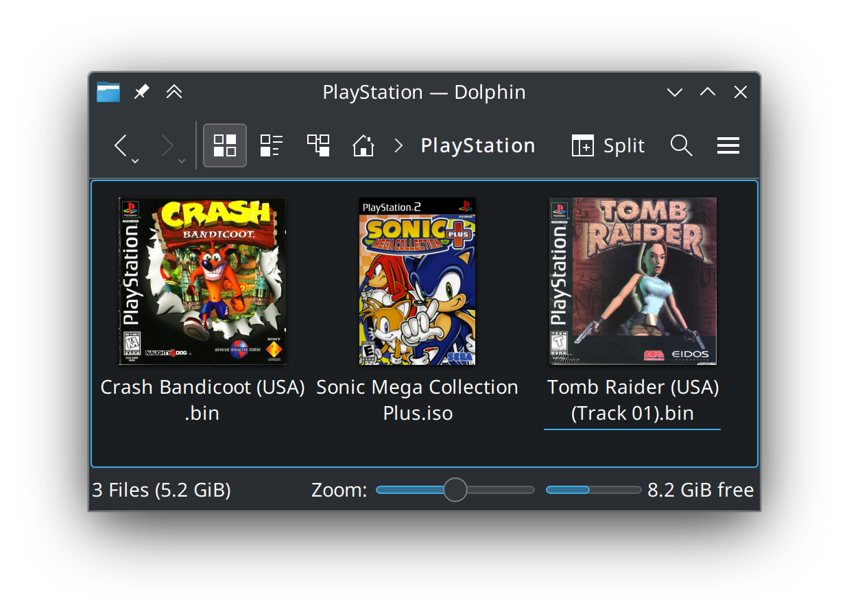Click the Back navigation arrow

click(120, 145)
